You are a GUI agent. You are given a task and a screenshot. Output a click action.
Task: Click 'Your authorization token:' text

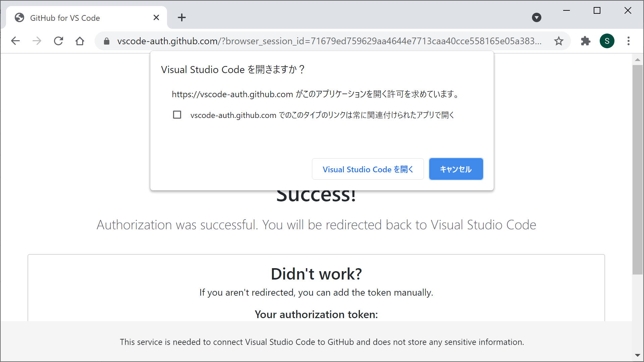coord(316,314)
